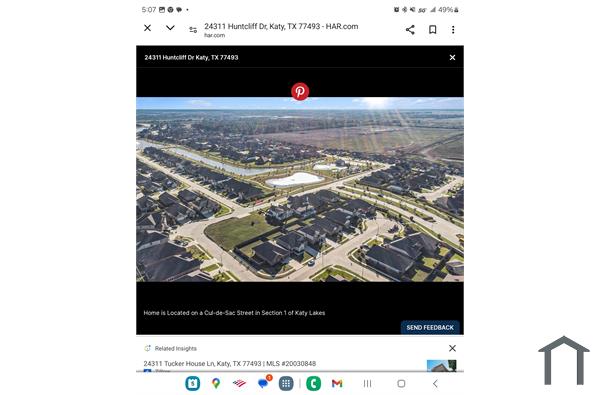Click the Related Insights label

(176, 348)
